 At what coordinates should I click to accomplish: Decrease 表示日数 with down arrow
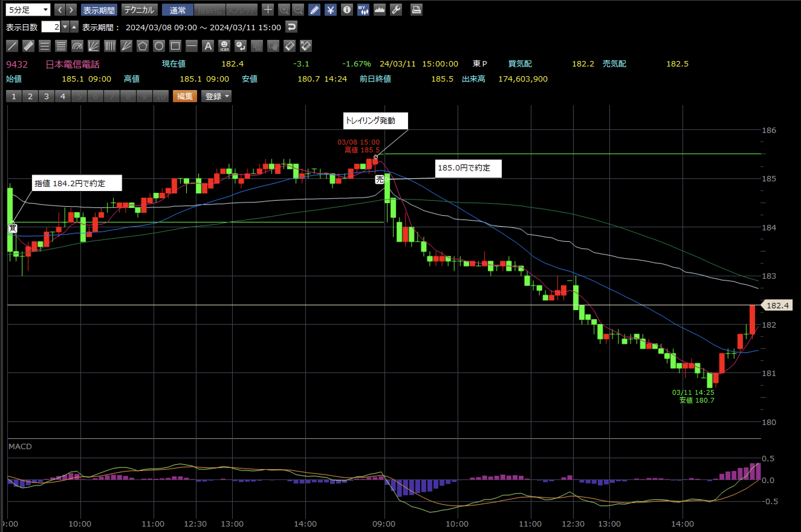click(x=65, y=27)
